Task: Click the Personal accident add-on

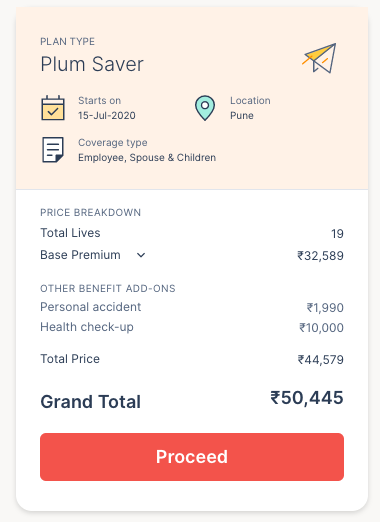Action: [x=91, y=307]
